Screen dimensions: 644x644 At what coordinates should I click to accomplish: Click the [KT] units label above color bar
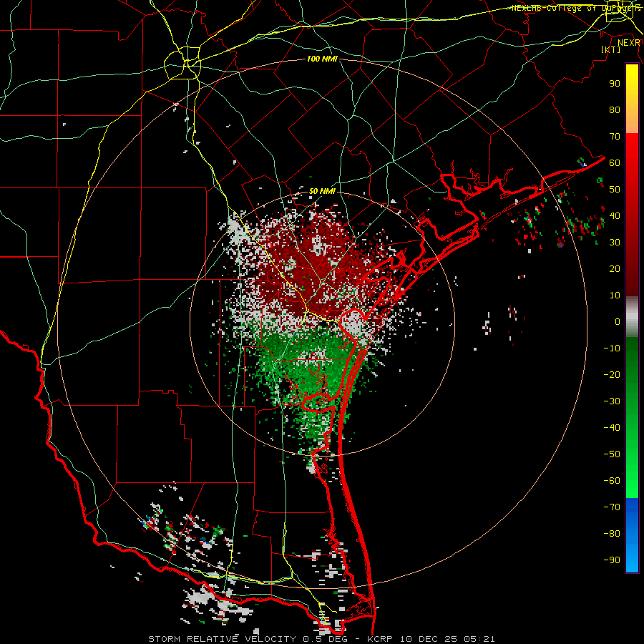coord(611,49)
